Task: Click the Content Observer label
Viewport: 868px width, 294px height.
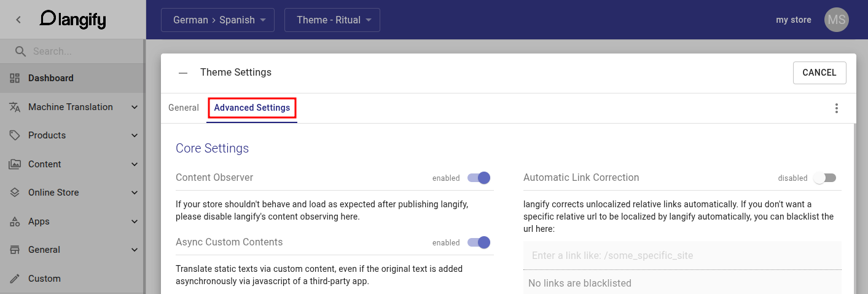Action: point(214,178)
